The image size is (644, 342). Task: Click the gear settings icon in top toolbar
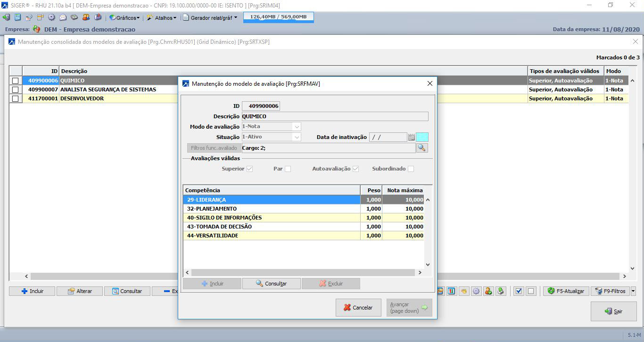(x=51, y=17)
